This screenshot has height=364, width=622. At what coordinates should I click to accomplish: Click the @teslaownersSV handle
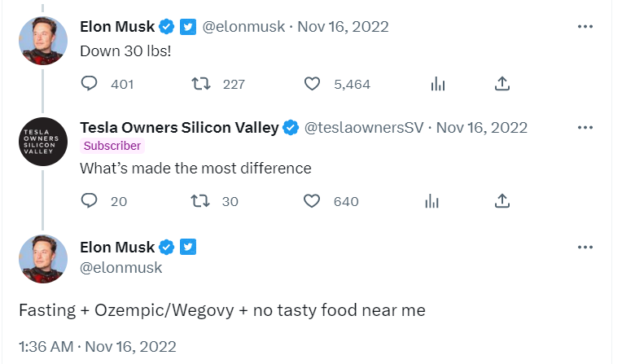coord(364,128)
